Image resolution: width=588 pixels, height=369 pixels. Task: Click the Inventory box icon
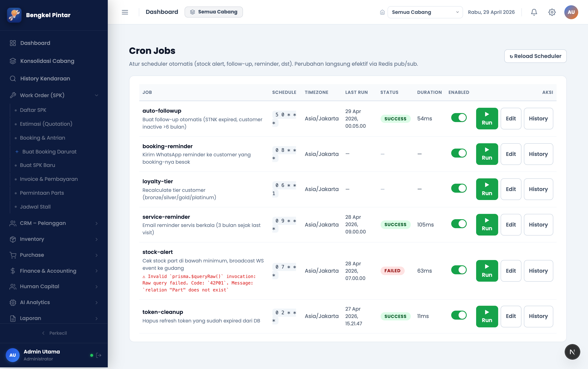(13, 239)
